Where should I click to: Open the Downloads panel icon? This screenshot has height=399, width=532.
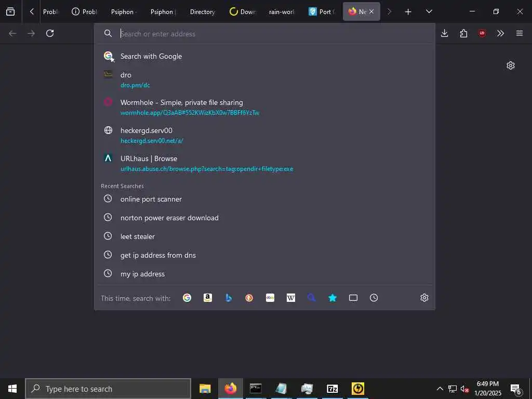tap(445, 33)
